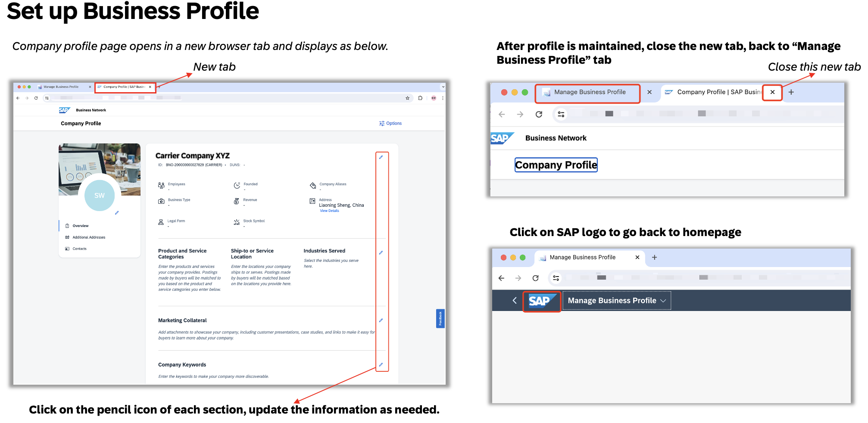Click the Employees icon in the company card

[161, 185]
